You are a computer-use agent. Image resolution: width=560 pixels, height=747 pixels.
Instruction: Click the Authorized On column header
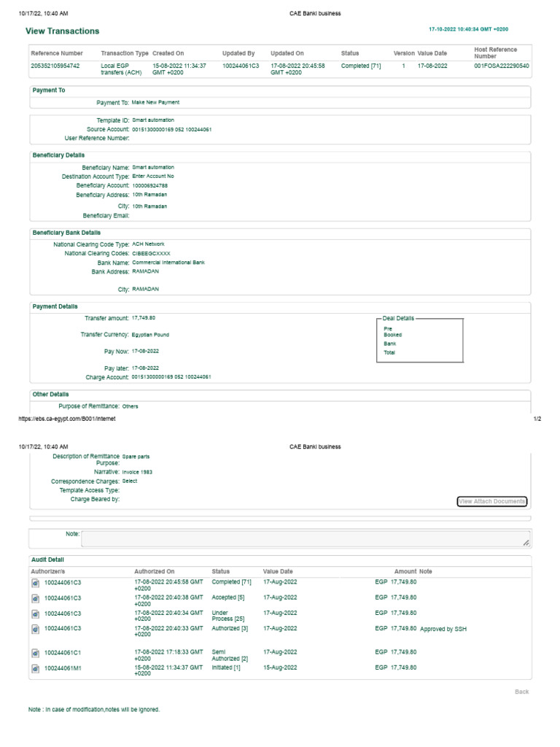tap(155, 571)
